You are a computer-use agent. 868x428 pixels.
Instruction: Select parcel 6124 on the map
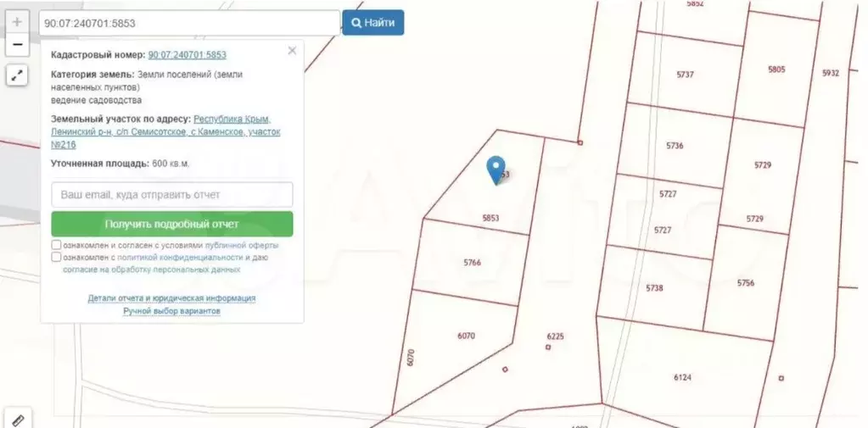682,376
